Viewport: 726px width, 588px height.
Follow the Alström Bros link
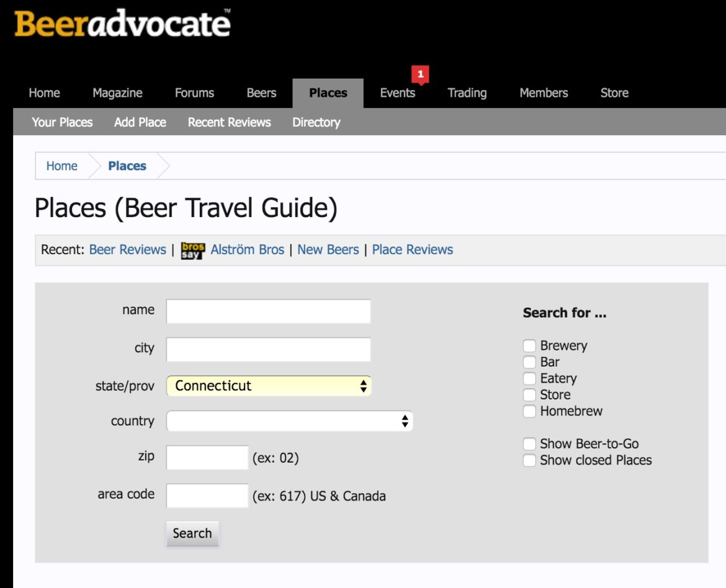247,249
